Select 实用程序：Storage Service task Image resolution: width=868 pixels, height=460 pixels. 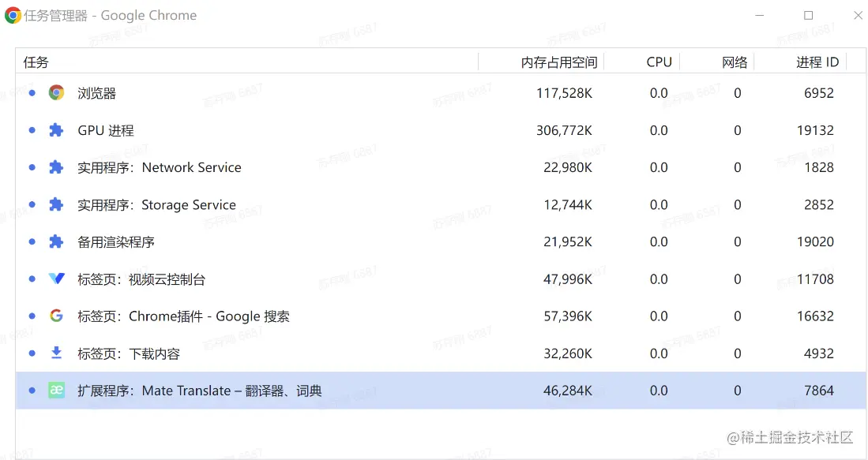pos(441,204)
